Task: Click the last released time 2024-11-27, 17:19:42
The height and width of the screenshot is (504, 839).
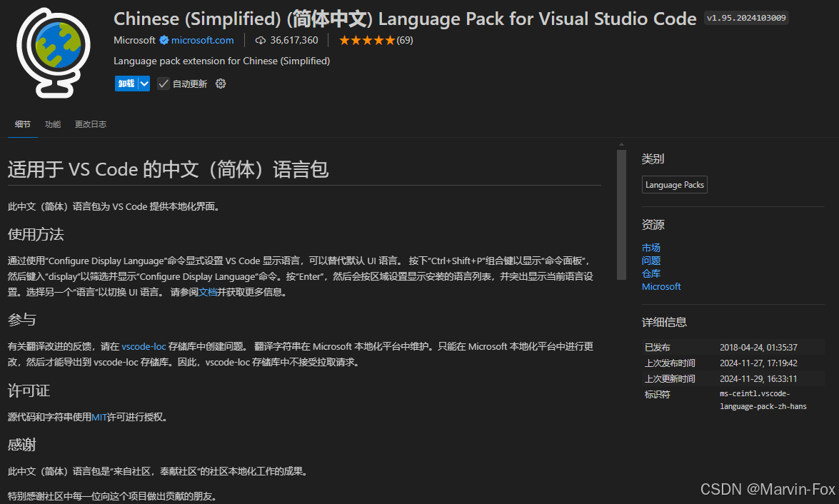Action: [758, 363]
